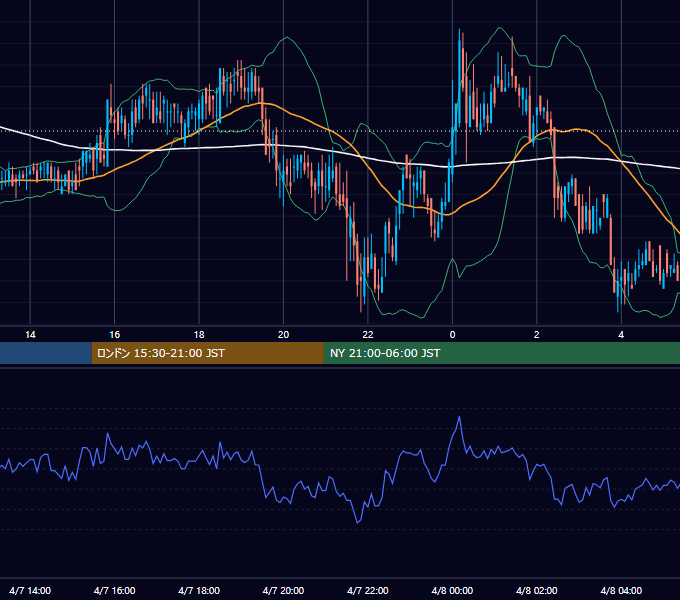The height and width of the screenshot is (600, 680).
Task: Click the 22 hour axis label
Action: pyautogui.click(x=368, y=334)
